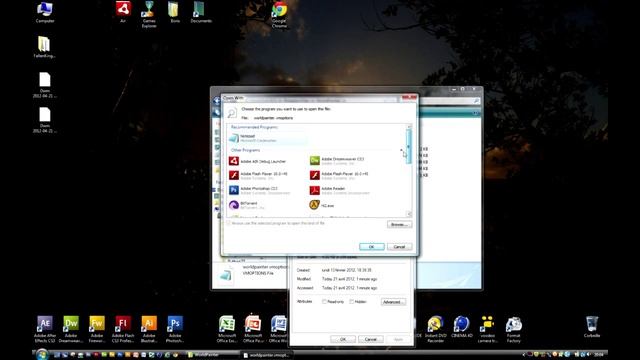Choose Adobe AIR Debug Launcher program
Viewport: 640px width, 360px height.
258,162
